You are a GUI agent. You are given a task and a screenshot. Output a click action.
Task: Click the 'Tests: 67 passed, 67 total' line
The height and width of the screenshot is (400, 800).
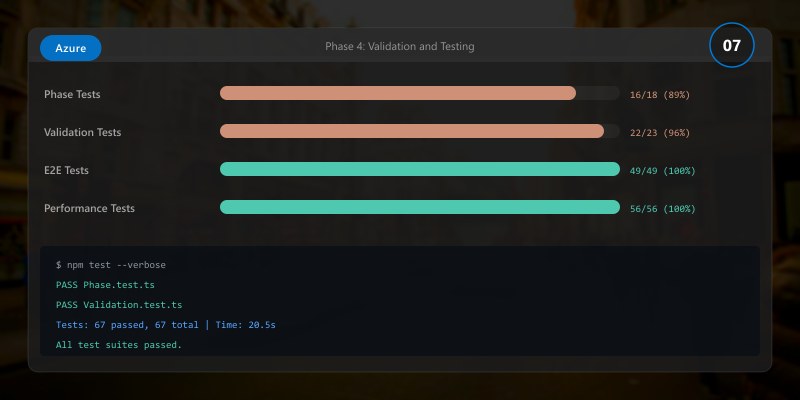point(166,325)
